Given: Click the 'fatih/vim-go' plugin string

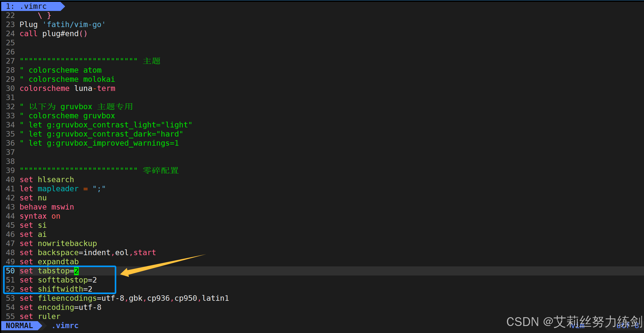Looking at the screenshot, I should click(74, 24).
